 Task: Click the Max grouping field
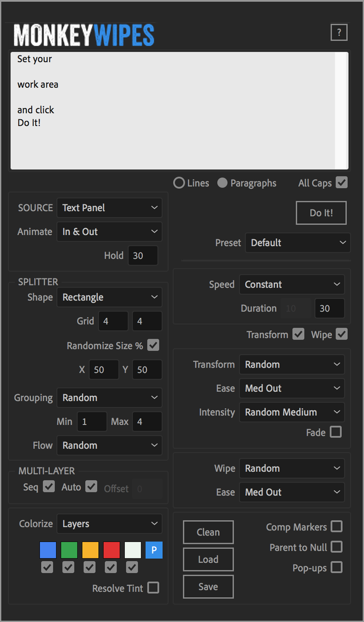pyautogui.click(x=147, y=422)
